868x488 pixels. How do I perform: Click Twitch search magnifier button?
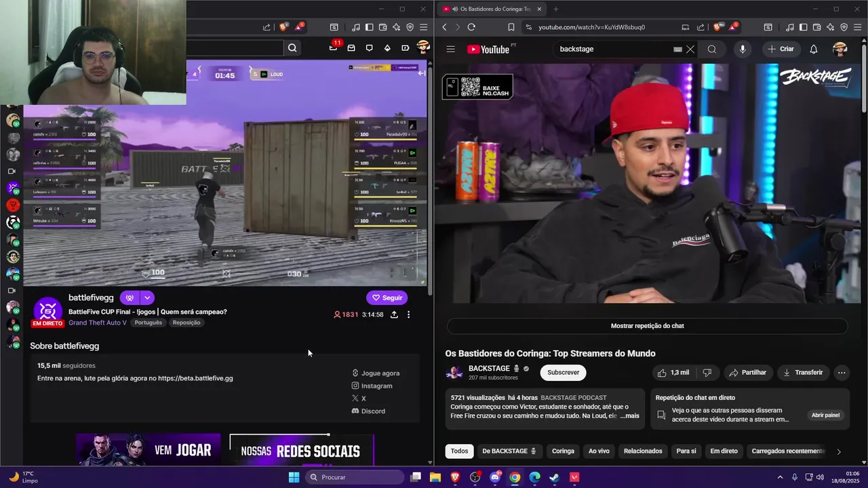click(x=292, y=47)
